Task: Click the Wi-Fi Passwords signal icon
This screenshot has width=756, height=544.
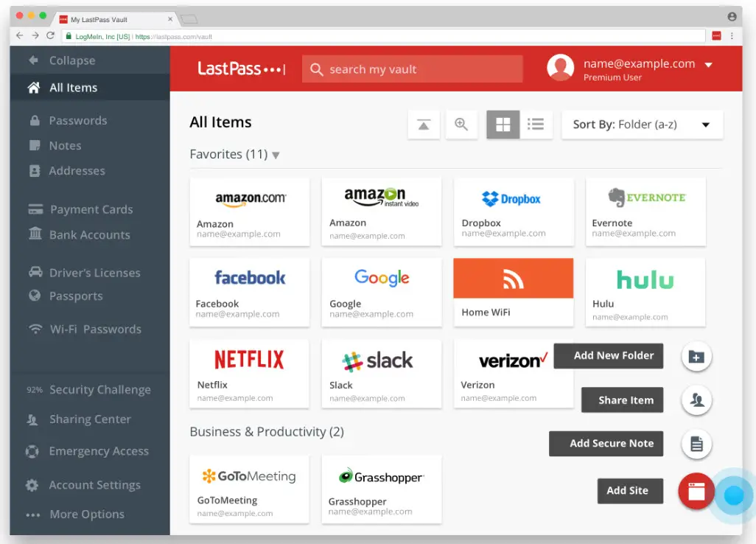Action: pyautogui.click(x=35, y=329)
